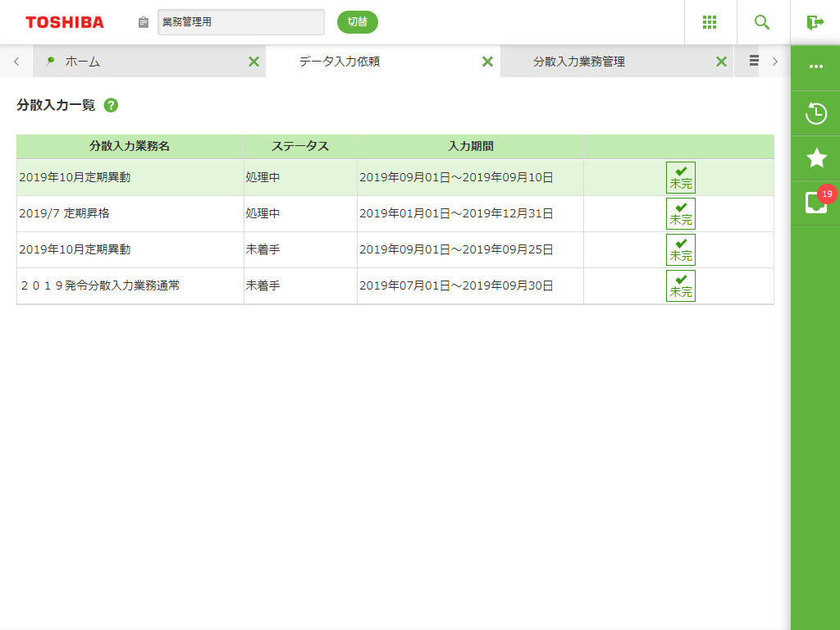Open the three-dots more menu in sidebar
The image size is (840, 630).
816,66
